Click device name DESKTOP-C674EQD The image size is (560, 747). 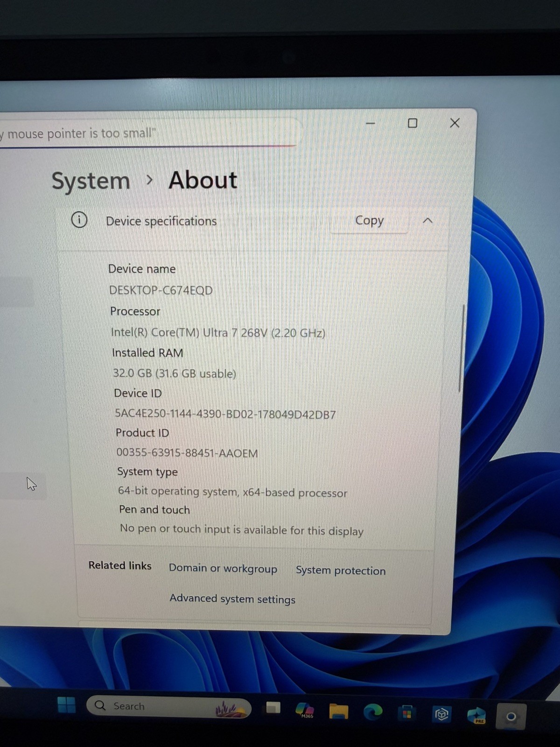pos(161,290)
